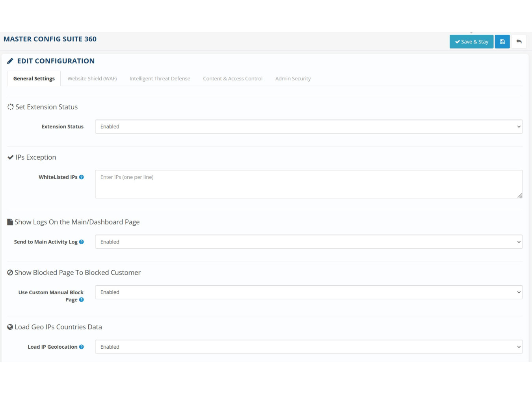Open Use Custom Manual Block Page dropdown

[x=309, y=292]
